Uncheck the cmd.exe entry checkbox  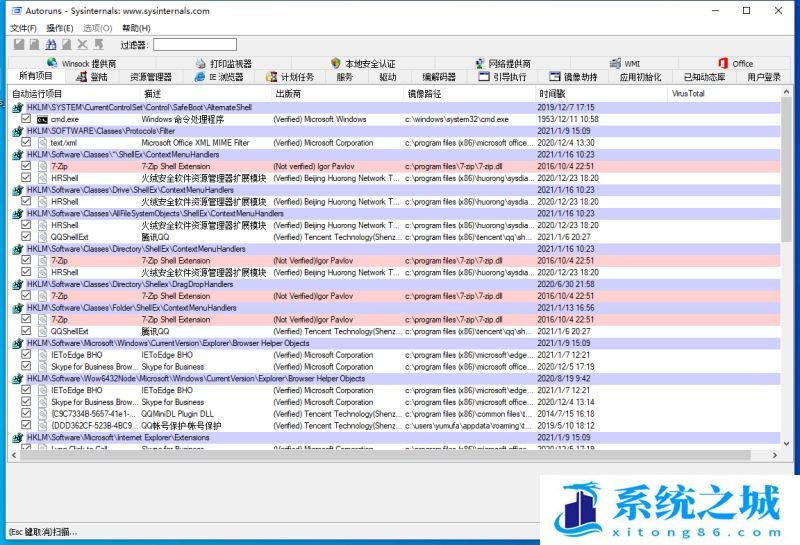[26, 118]
